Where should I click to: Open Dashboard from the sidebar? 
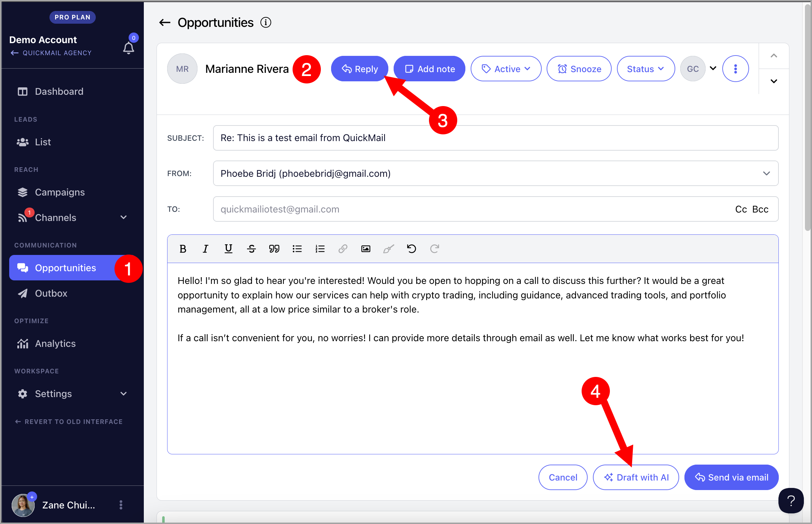(x=72, y=92)
